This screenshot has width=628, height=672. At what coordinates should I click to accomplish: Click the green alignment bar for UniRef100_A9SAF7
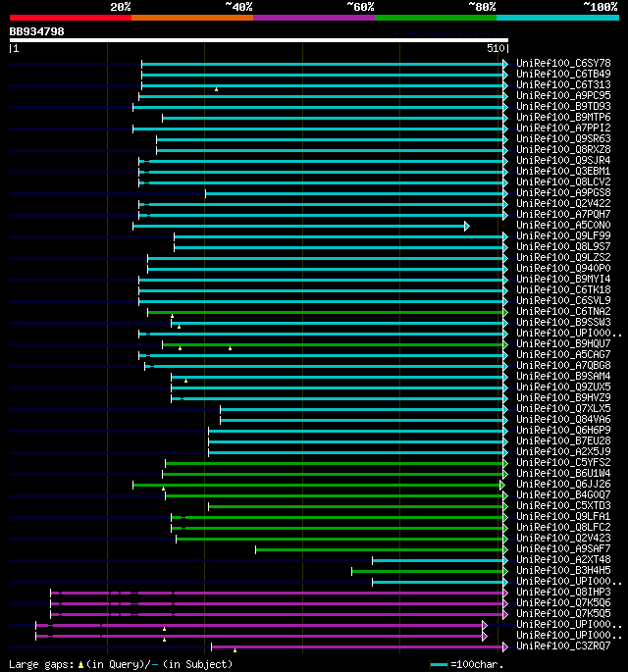[380, 549]
